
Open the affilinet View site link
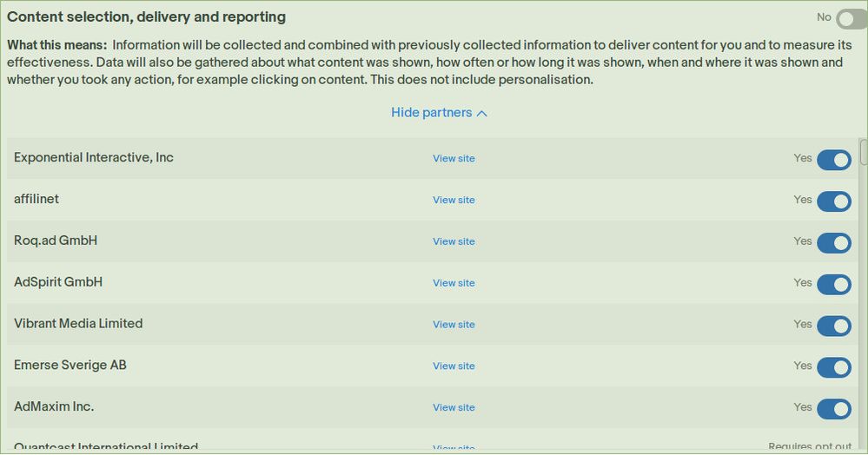454,200
